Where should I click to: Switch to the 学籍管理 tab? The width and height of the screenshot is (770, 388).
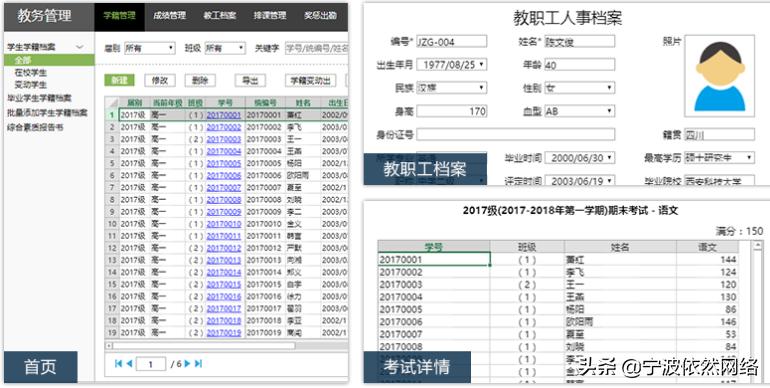(119, 16)
